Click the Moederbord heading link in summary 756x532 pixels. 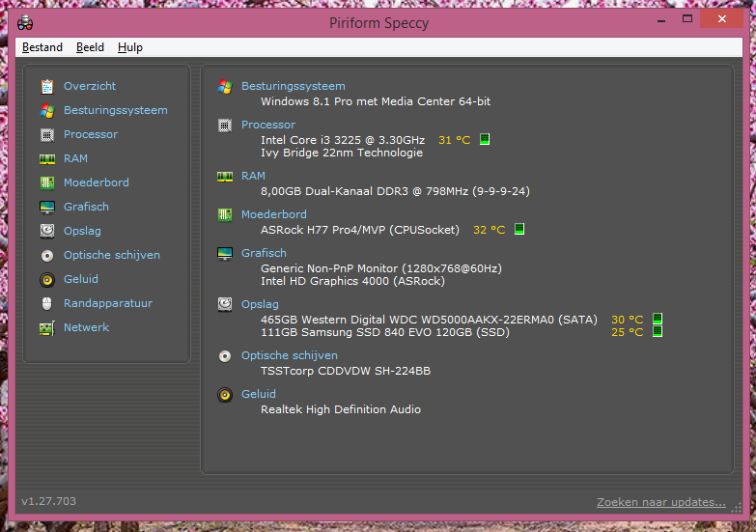coord(274,214)
